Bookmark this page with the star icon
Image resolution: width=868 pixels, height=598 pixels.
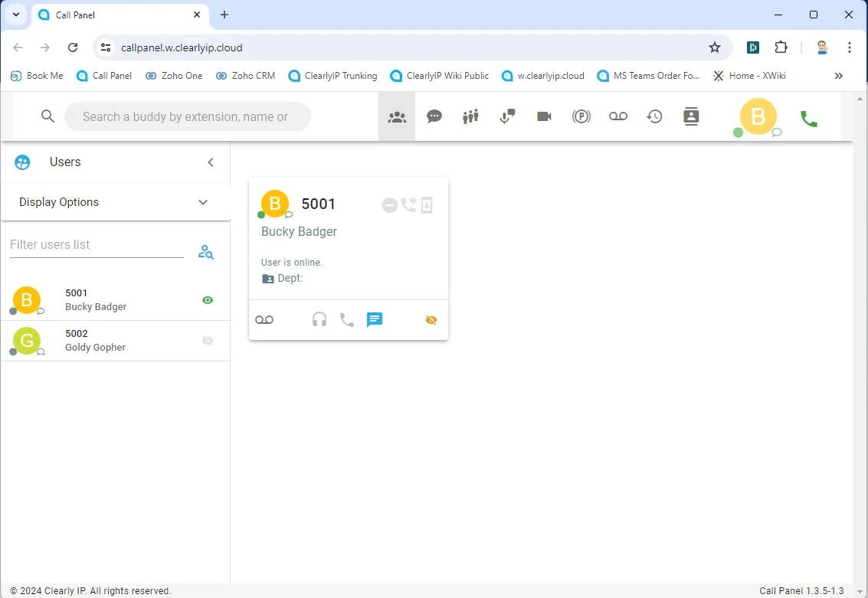[715, 47]
